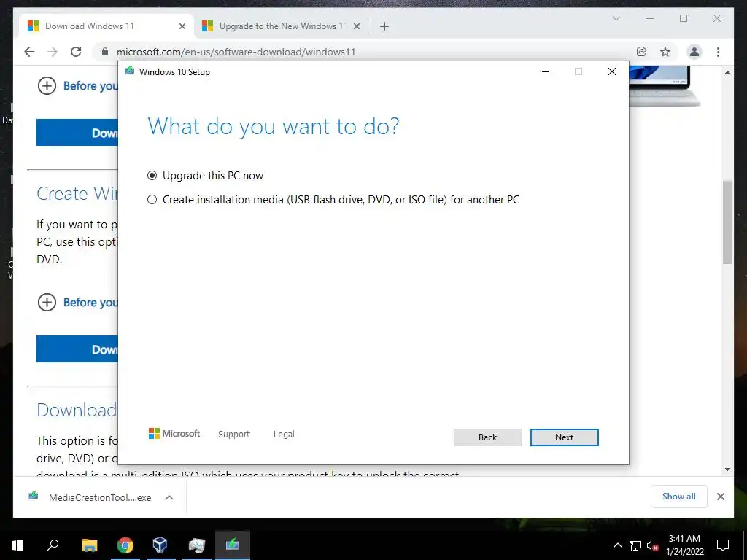Viewport: 747px width, 560px height.
Task: Click the Next button in Setup
Action: tap(564, 437)
